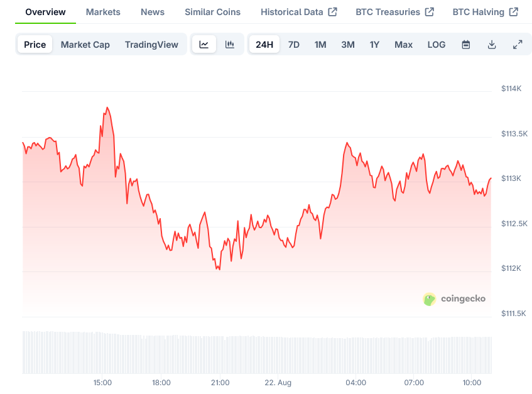
Task: Click the 07:00 time axis label
Action: pyautogui.click(x=414, y=383)
